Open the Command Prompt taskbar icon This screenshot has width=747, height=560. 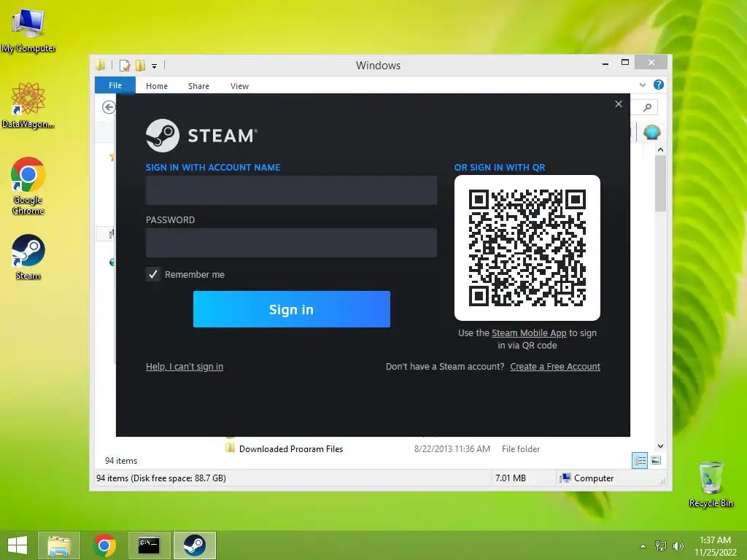(x=149, y=545)
